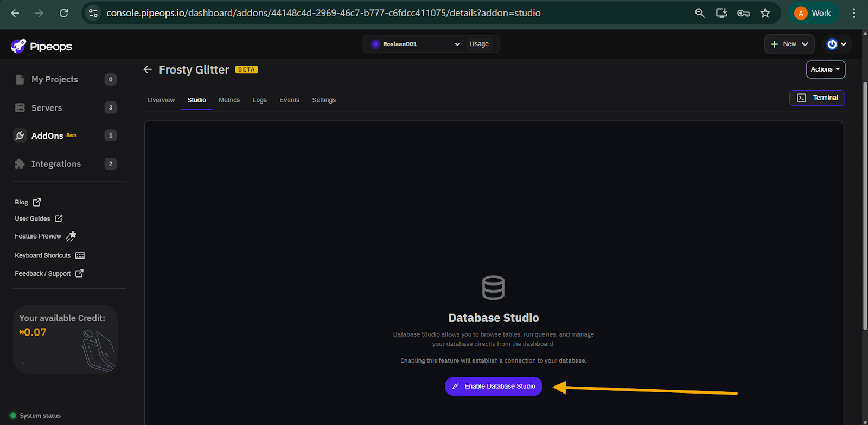The width and height of the screenshot is (868, 425).
Task: Click the database icon above Database Studio
Action: (493, 287)
